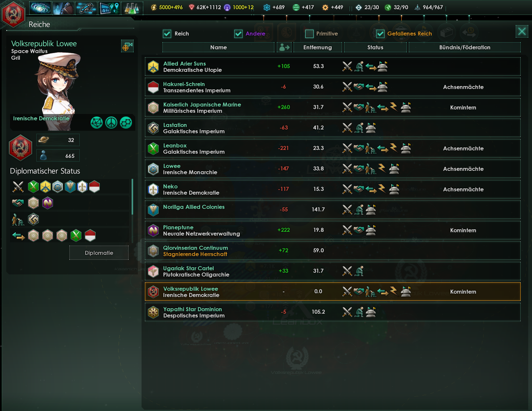Sort list by the Name column header
Image resolution: width=532 pixels, height=411 pixels.
pos(218,48)
